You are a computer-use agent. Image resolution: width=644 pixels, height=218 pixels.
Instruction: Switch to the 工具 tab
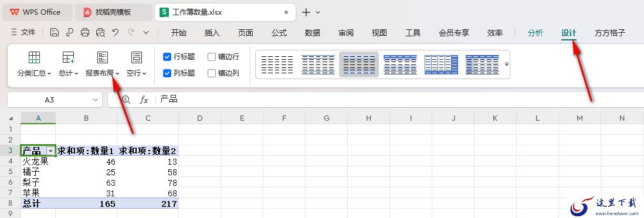[x=413, y=33]
